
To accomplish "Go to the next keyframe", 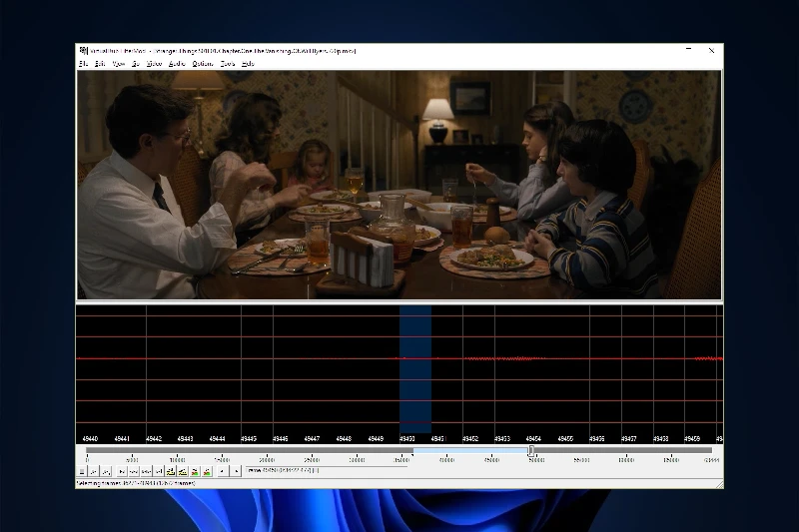I will (183, 471).
